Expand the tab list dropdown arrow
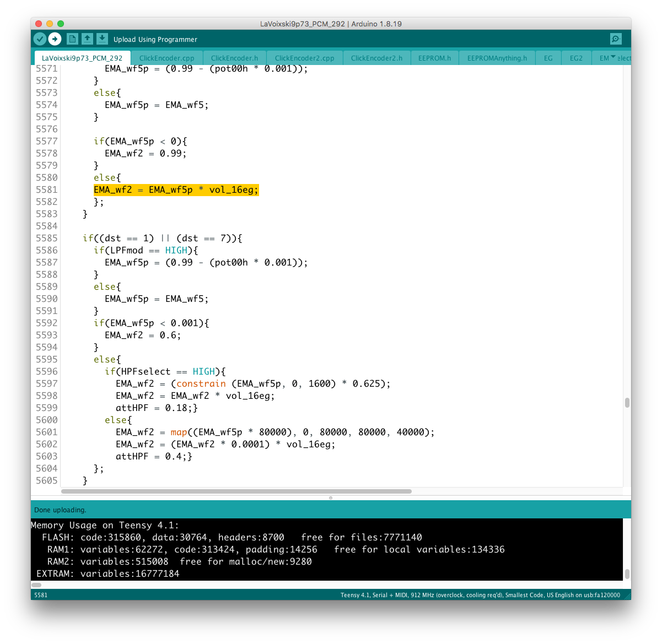Viewport: 662px width, 644px height. point(613,57)
